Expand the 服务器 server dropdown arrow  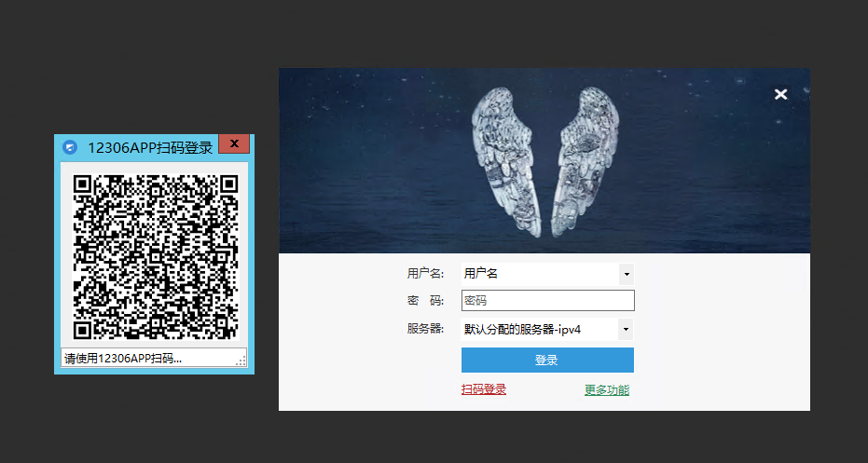[x=627, y=330]
